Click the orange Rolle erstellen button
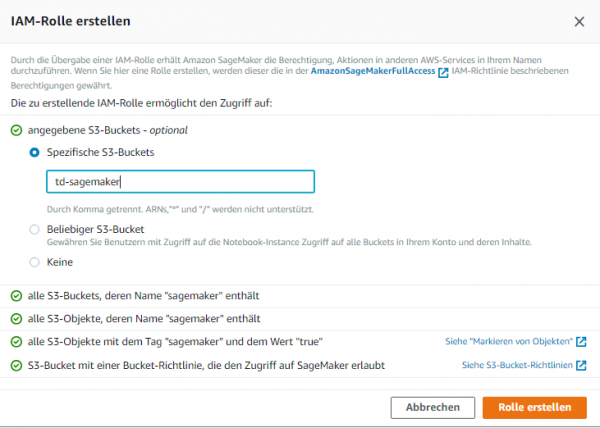 535,407
